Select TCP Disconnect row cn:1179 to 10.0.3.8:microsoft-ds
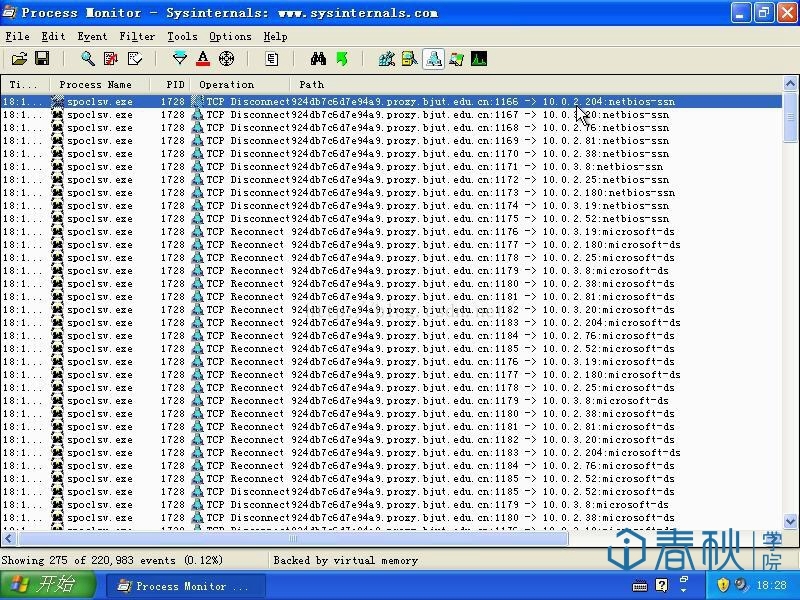 (391, 505)
